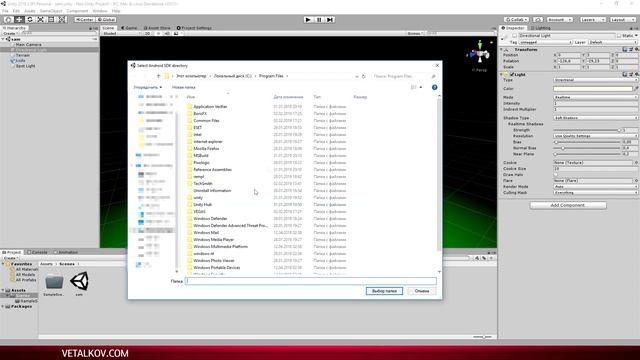Click the Color eyedropper icon

(x=636, y=89)
